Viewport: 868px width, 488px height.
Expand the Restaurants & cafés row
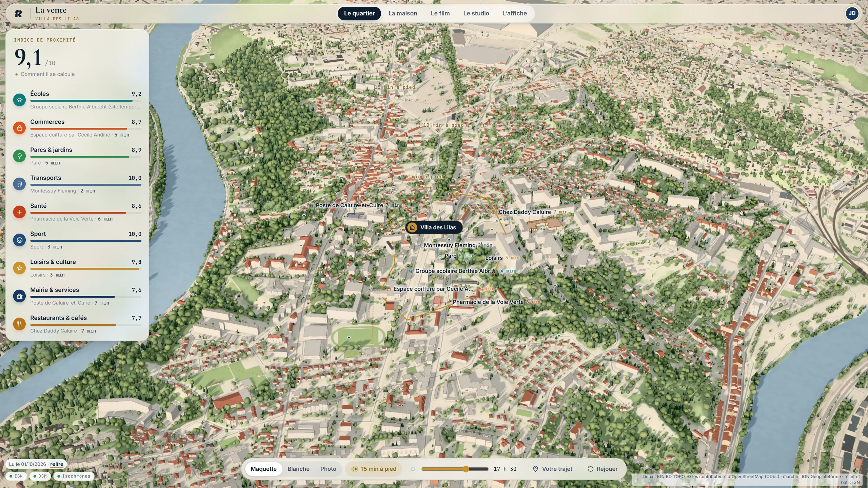(x=77, y=324)
